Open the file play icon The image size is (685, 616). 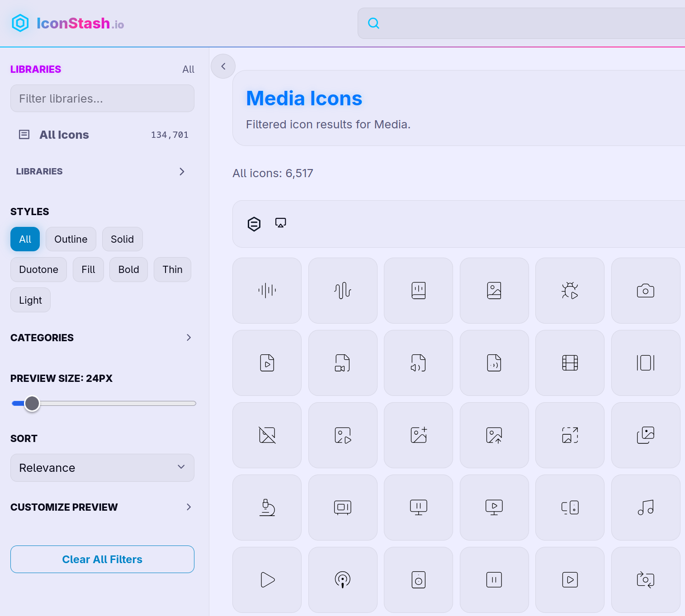pyautogui.click(x=267, y=363)
